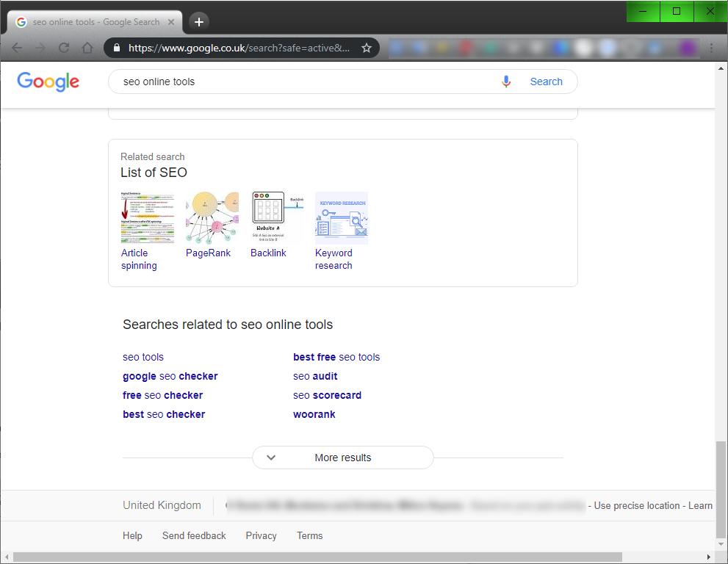Click the Learn link in the footer
Image resolution: width=728 pixels, height=564 pixels.
pos(700,505)
